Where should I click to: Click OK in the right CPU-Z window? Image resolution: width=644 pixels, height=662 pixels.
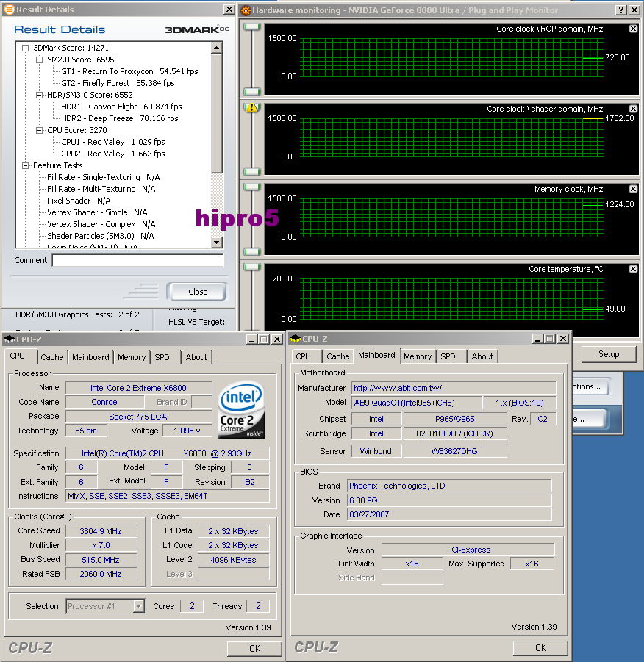coord(540,648)
